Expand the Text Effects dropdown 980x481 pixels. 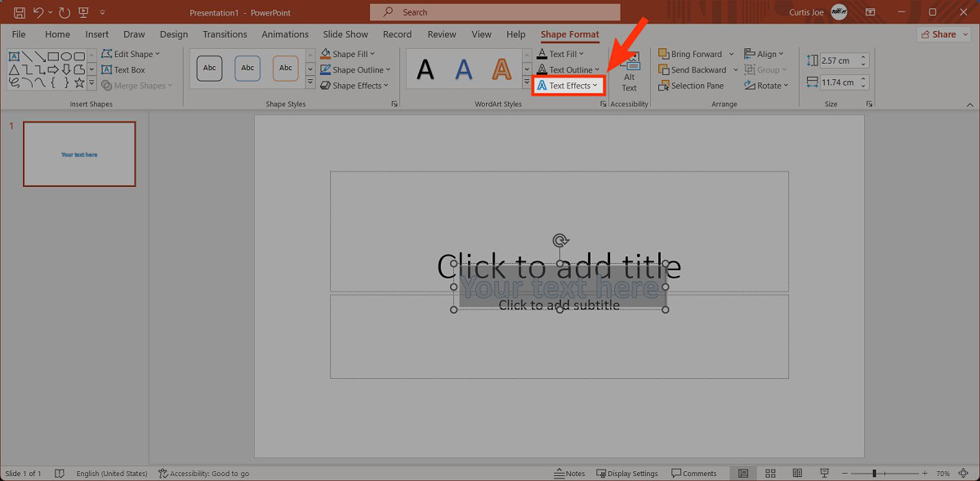(568, 86)
